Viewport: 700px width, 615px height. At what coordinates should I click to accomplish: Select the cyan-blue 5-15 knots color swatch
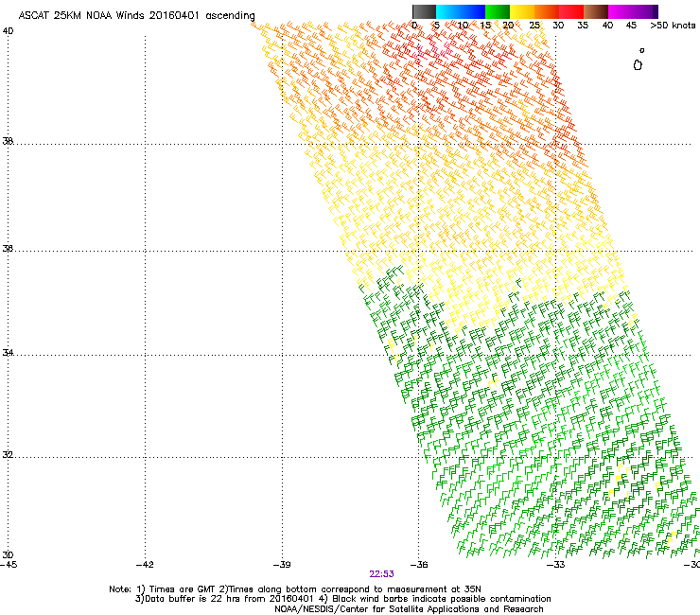click(461, 11)
